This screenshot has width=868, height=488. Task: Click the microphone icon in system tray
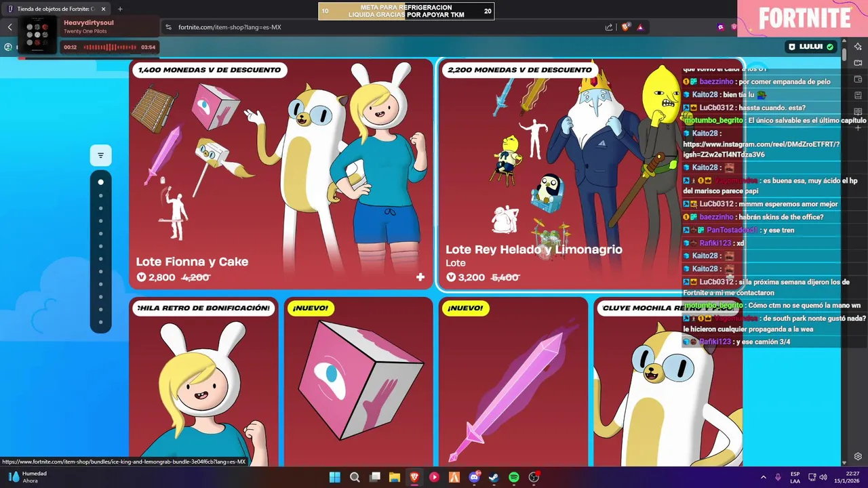778,477
